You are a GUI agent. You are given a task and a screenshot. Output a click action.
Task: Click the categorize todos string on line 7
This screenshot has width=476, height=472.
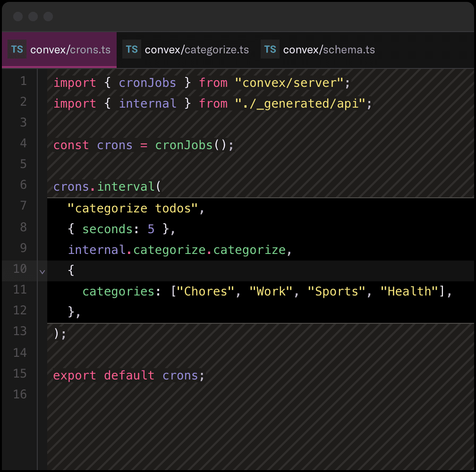coord(134,208)
